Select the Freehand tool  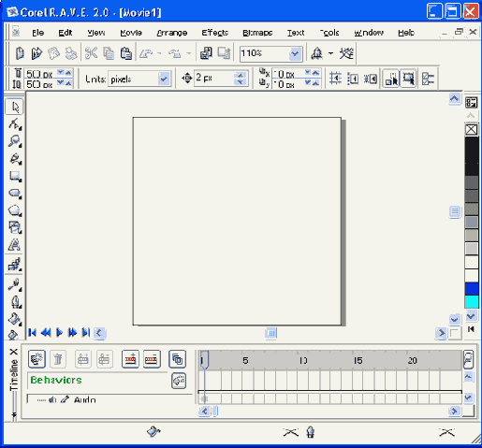[x=14, y=159]
